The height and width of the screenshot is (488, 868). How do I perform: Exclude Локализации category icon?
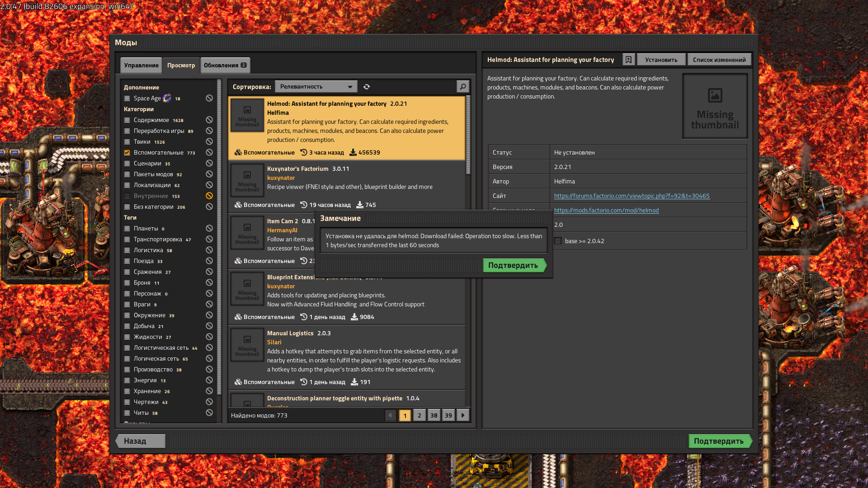(209, 185)
